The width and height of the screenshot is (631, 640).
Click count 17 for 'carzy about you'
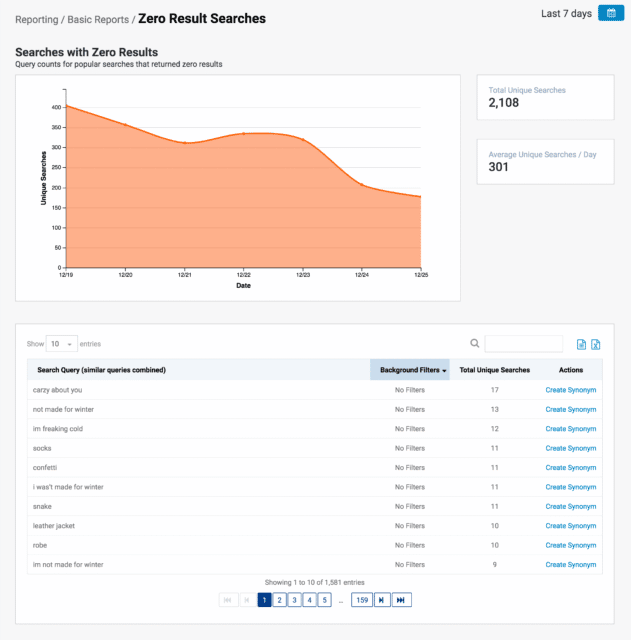click(x=495, y=390)
